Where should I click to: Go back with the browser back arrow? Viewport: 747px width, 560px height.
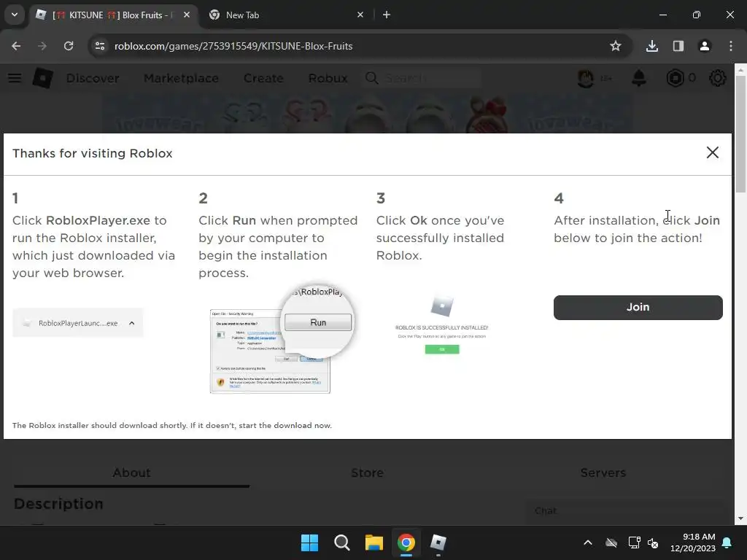[x=16, y=46]
